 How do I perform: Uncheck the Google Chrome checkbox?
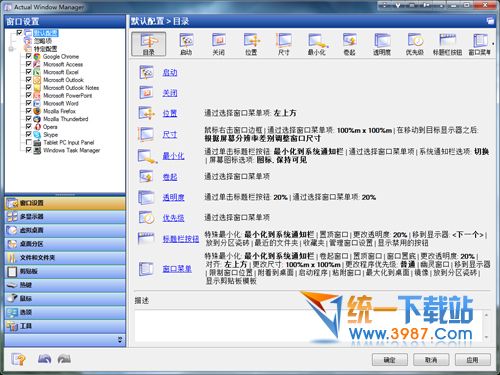[29, 56]
